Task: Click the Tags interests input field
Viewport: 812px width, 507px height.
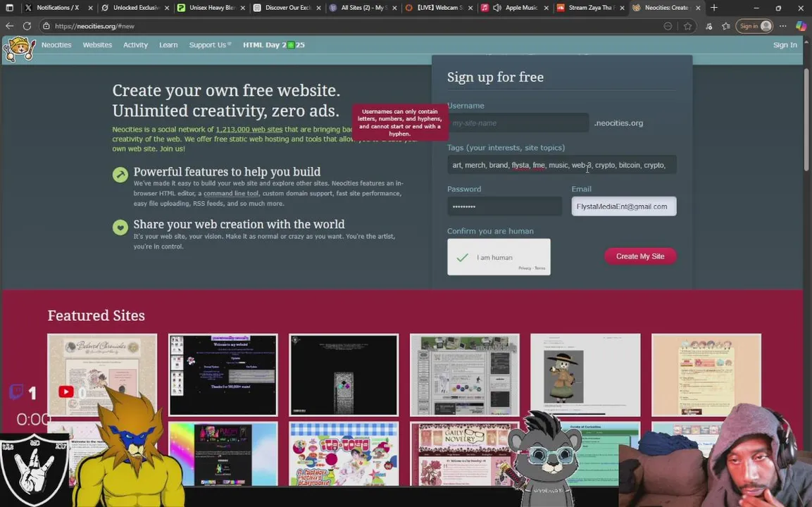Action: click(x=562, y=165)
